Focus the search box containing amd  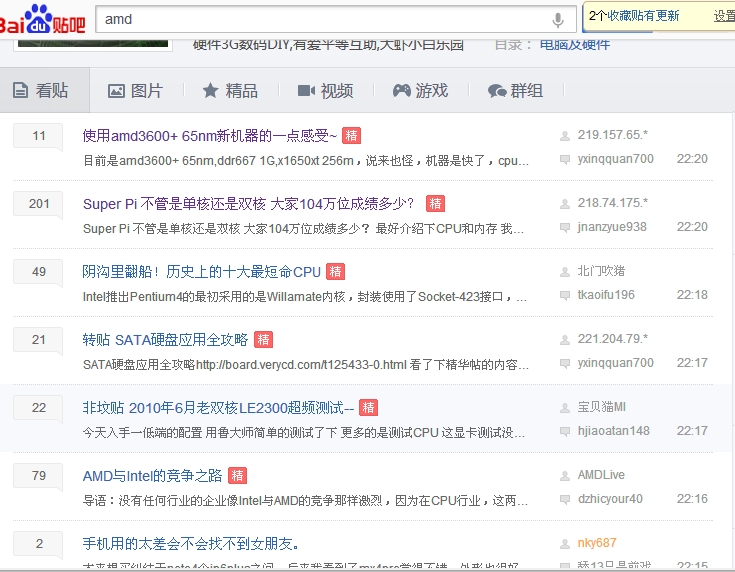coord(336,19)
